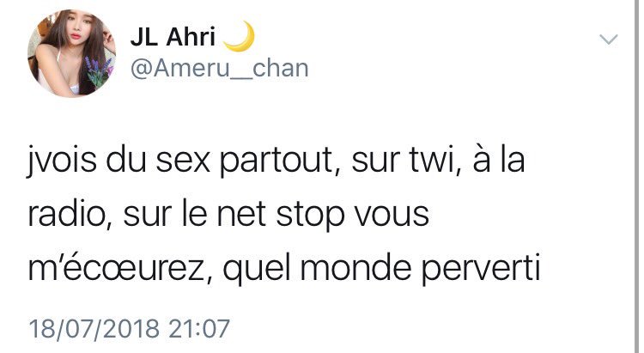The width and height of the screenshot is (644, 353).
Task: Click the word 'sex' in the tweet
Action: click(183, 161)
